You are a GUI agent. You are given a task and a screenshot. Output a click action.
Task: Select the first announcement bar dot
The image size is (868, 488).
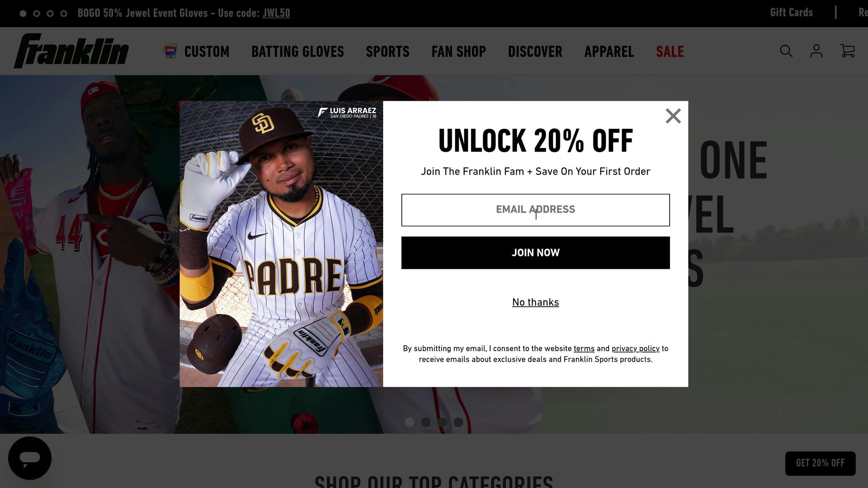23,14
